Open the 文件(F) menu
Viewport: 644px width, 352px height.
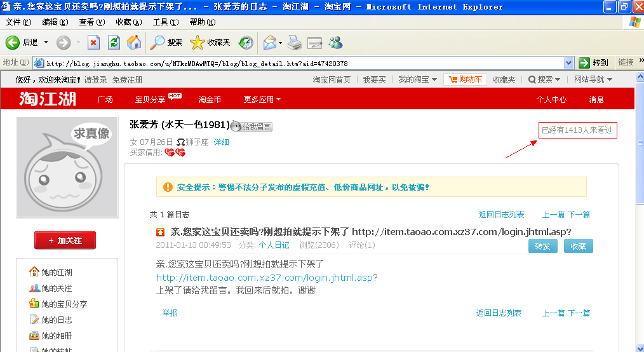18,22
